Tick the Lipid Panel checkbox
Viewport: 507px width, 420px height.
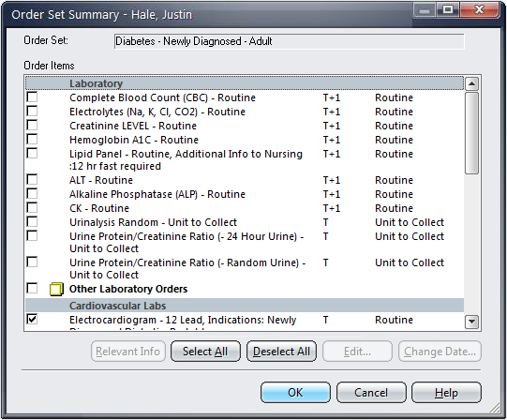click(32, 153)
